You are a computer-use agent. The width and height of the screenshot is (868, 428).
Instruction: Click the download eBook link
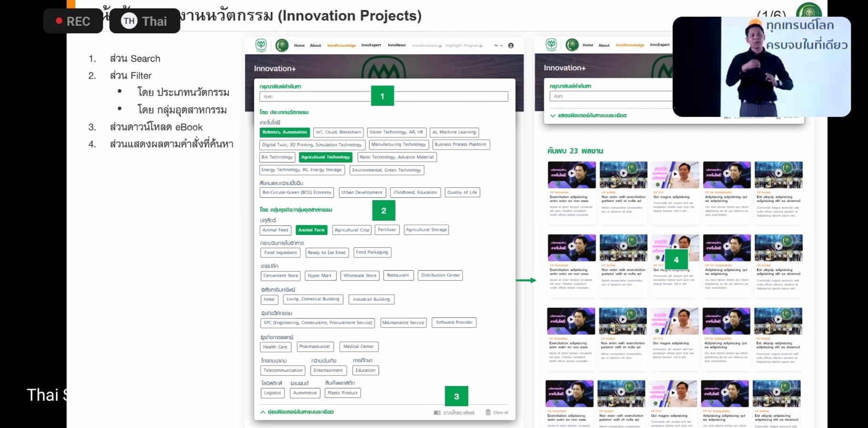click(x=459, y=413)
